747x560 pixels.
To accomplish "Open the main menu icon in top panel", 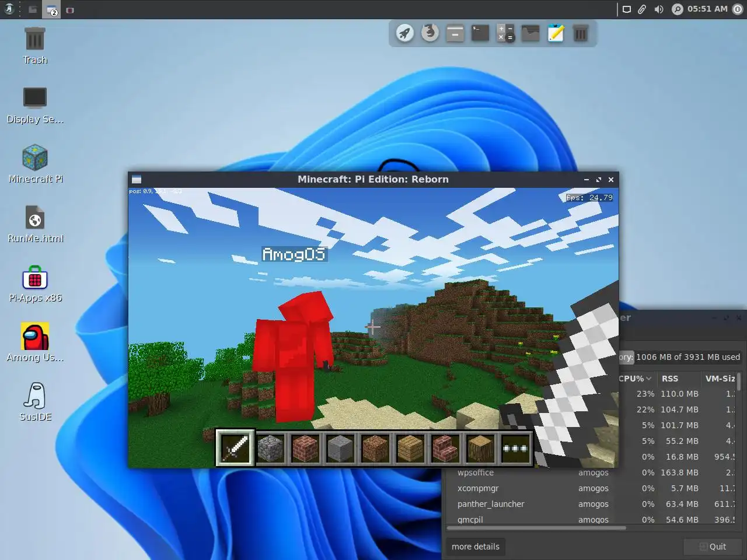I will tap(9, 9).
